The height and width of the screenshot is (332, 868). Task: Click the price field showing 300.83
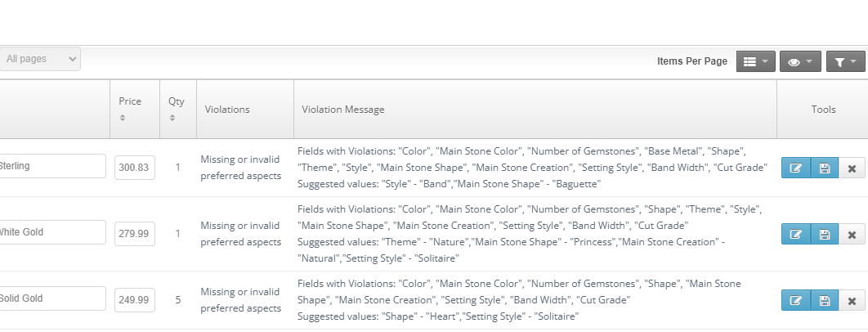point(134,167)
